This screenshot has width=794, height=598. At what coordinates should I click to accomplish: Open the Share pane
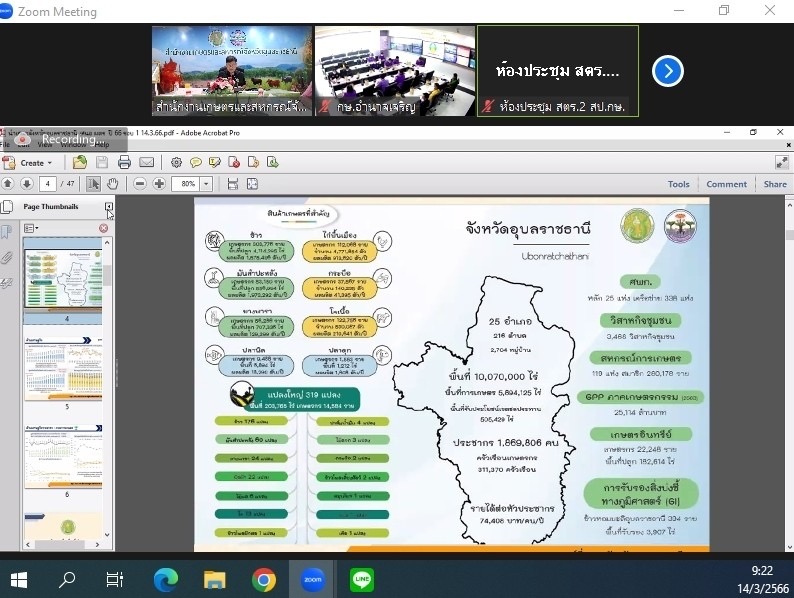coord(774,184)
